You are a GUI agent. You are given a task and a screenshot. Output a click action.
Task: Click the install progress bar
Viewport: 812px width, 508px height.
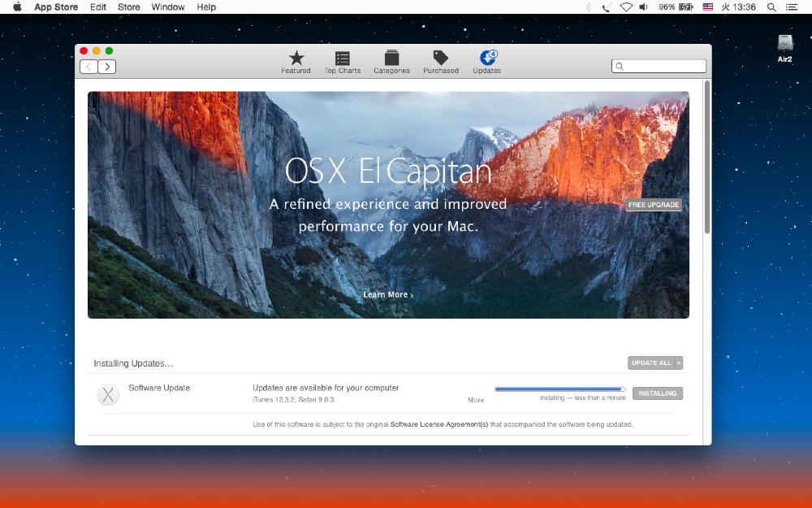point(560,389)
